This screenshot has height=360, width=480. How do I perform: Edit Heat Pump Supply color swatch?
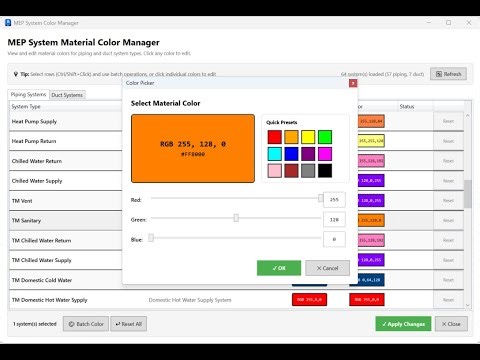point(371,121)
